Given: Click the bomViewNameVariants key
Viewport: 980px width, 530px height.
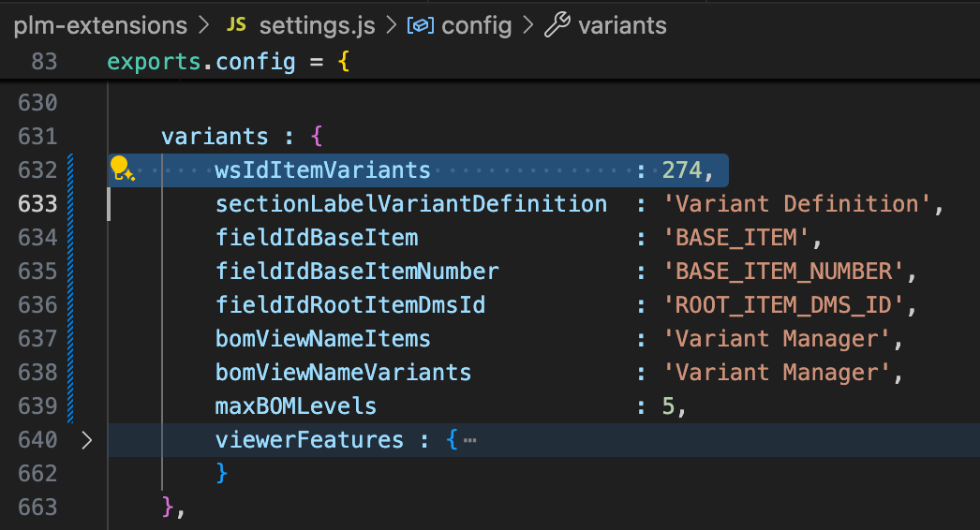Looking at the screenshot, I should [343, 373].
